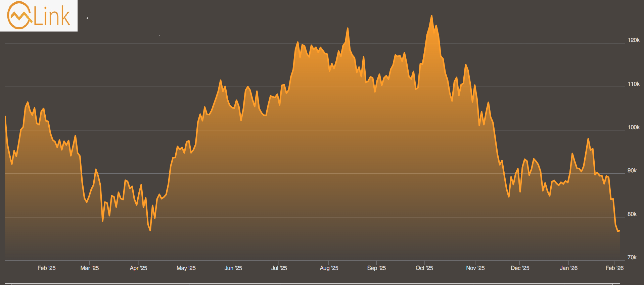Click the Jan '26 date label
Viewport: 644px width, 285px height.
coord(568,268)
